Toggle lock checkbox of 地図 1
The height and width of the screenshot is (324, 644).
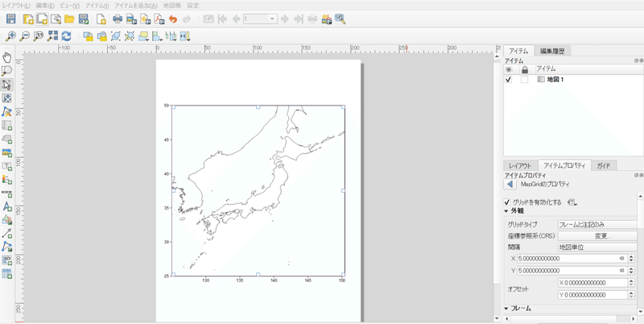[525, 80]
